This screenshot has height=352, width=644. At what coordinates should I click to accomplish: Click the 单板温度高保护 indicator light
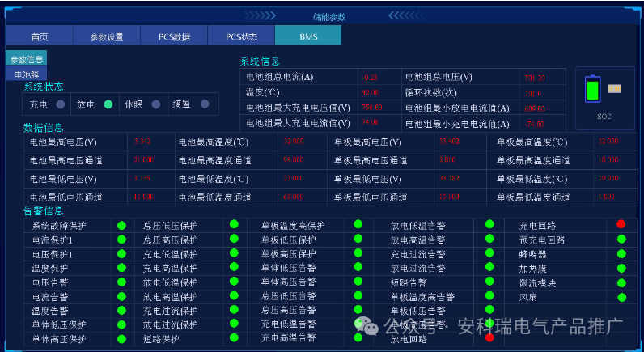pyautogui.click(x=358, y=224)
